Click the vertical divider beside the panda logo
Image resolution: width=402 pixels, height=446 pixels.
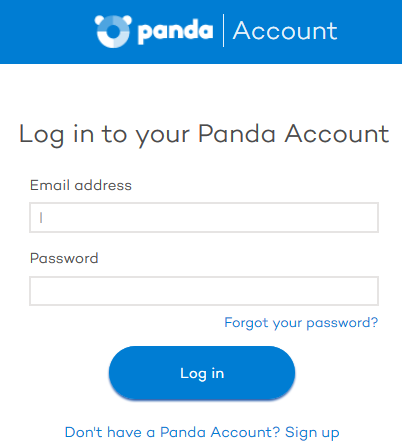point(223,31)
